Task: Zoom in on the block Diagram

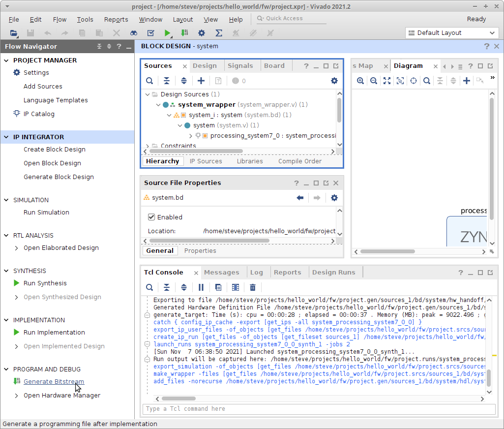Action: coord(360,81)
